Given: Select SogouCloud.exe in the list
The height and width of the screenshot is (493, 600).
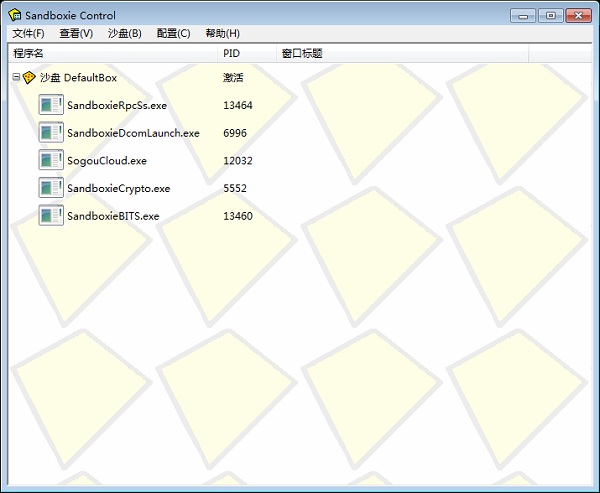Looking at the screenshot, I should (x=107, y=160).
